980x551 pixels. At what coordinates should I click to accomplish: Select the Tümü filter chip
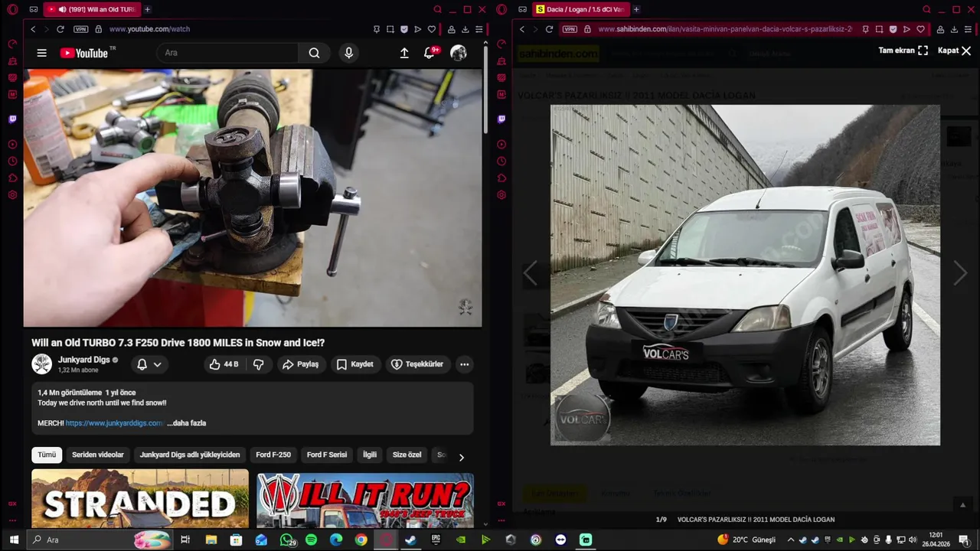click(x=47, y=455)
